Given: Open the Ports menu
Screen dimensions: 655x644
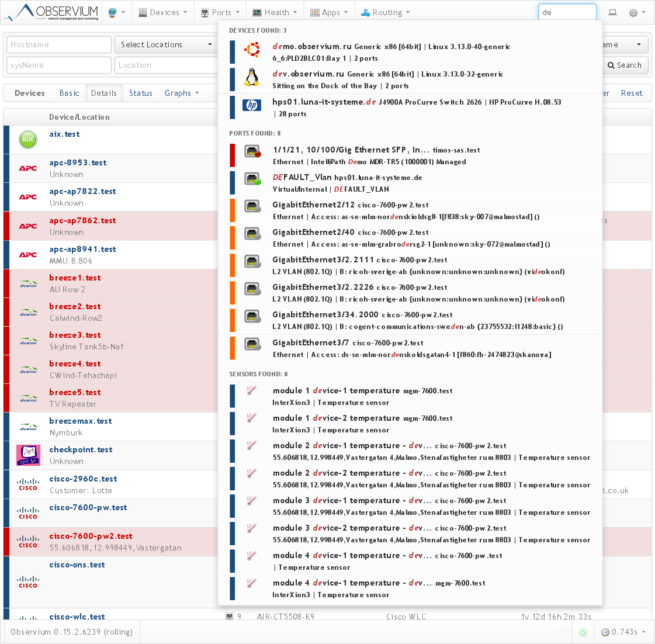Looking at the screenshot, I should (220, 12).
